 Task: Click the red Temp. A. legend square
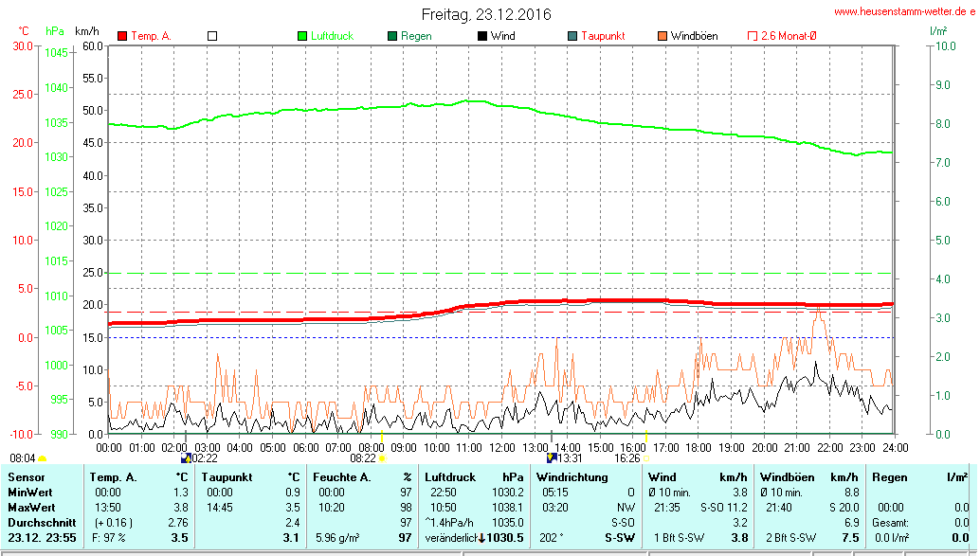click(x=122, y=36)
